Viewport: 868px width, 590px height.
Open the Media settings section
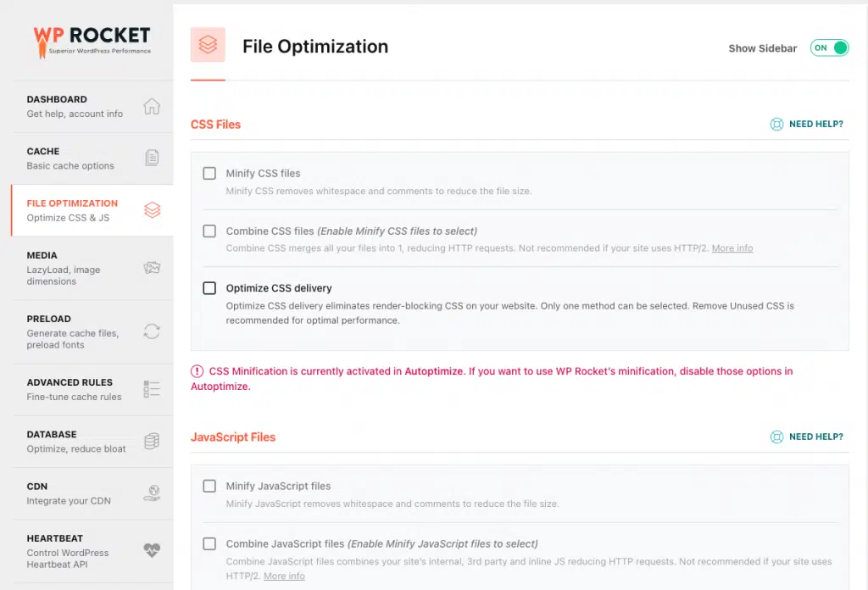92,269
